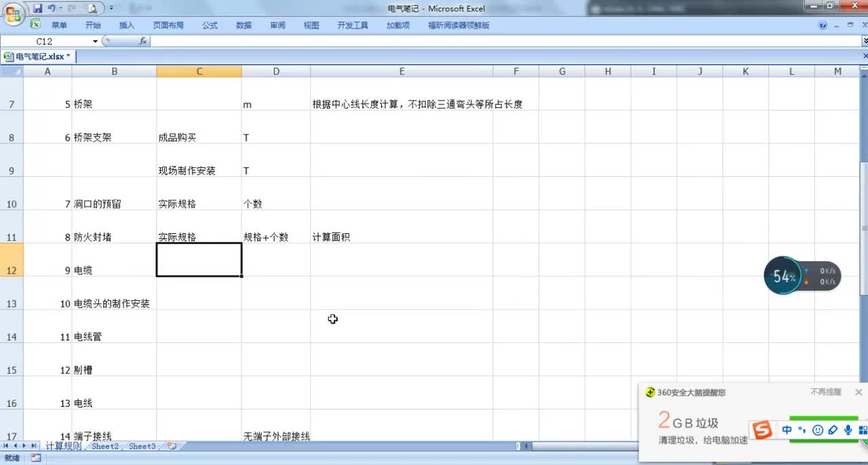Open Excel Help question mark icon
This screenshot has width=868, height=465.
click(823, 25)
